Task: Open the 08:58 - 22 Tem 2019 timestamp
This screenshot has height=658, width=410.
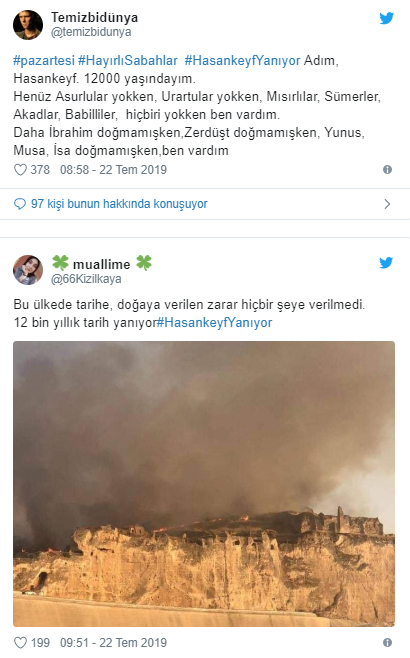Action: (x=113, y=170)
